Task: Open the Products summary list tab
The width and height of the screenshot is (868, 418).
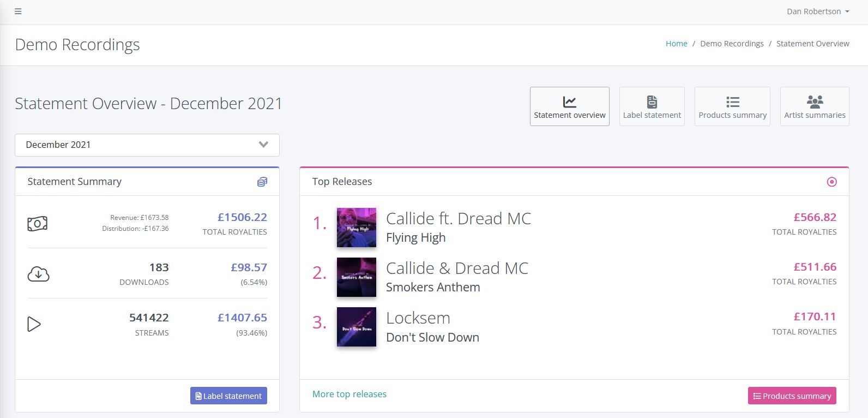Action: (x=732, y=106)
